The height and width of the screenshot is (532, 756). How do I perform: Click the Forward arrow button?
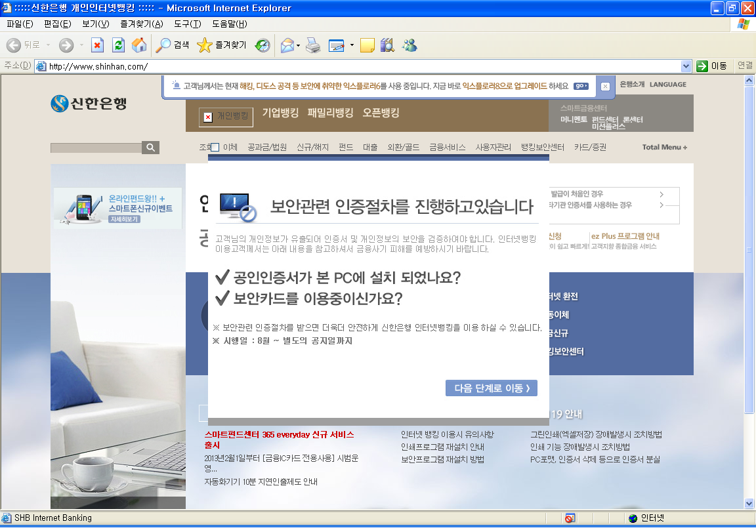point(66,45)
